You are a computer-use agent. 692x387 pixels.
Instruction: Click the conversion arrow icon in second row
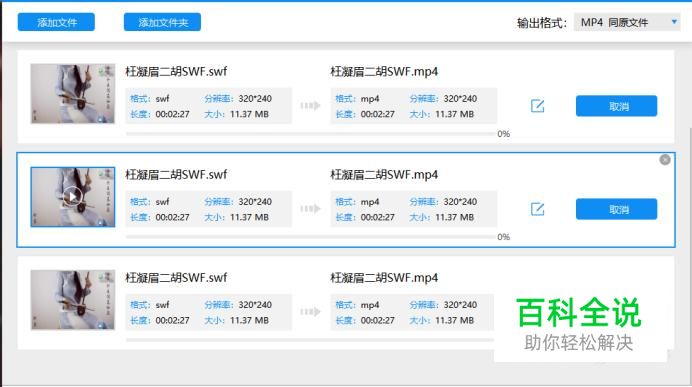pos(310,209)
